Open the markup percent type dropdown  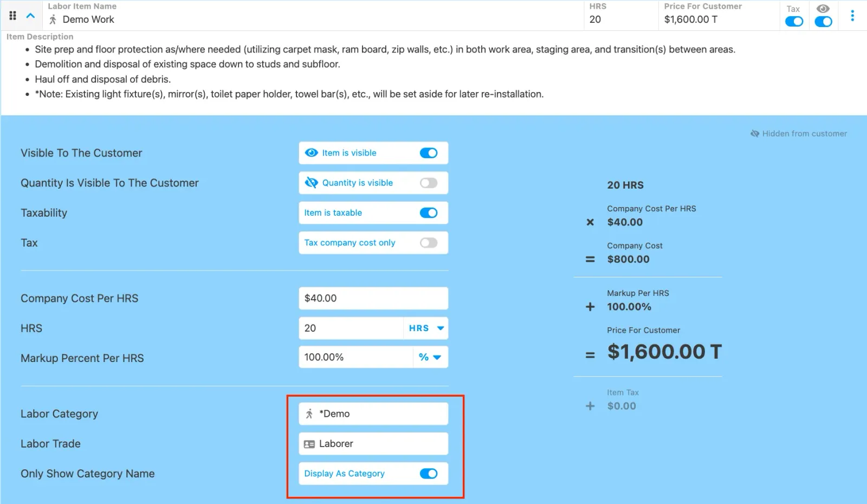tap(430, 357)
